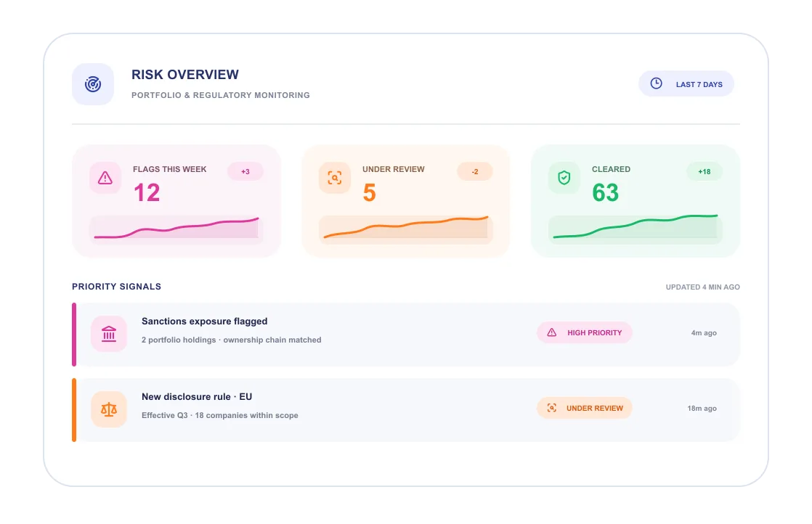The height and width of the screenshot is (524, 812).
Task: Click the warning triangle icon on Flags This Week
Action: pos(105,178)
